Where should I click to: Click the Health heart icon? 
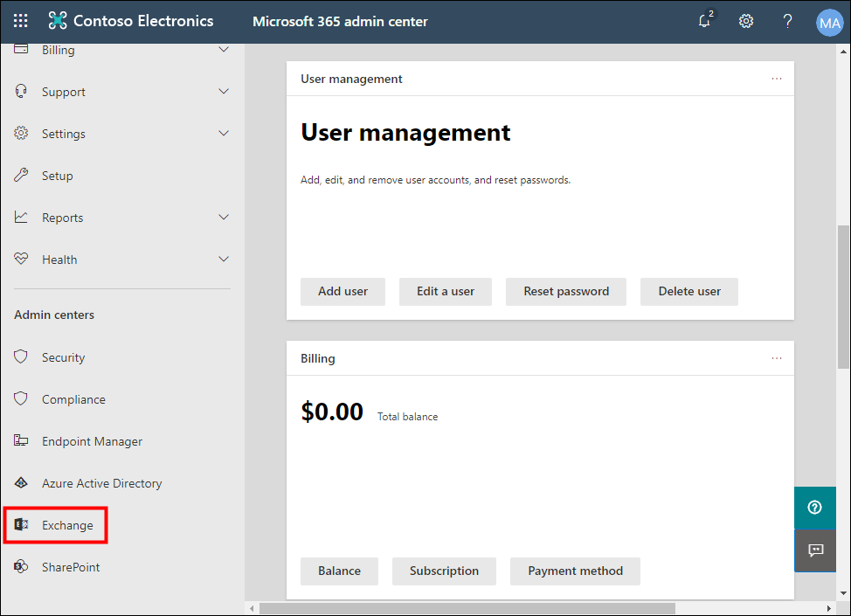[21, 259]
